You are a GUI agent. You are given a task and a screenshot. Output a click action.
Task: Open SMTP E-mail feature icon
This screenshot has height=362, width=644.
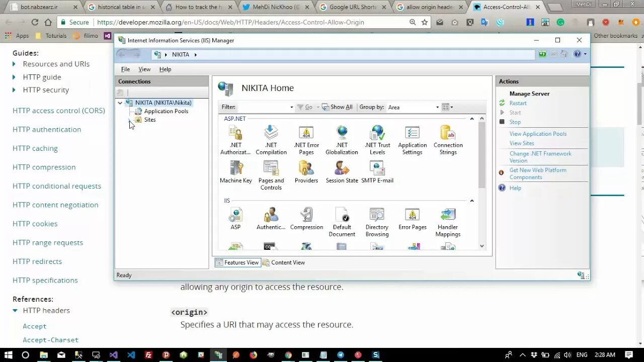click(x=377, y=172)
